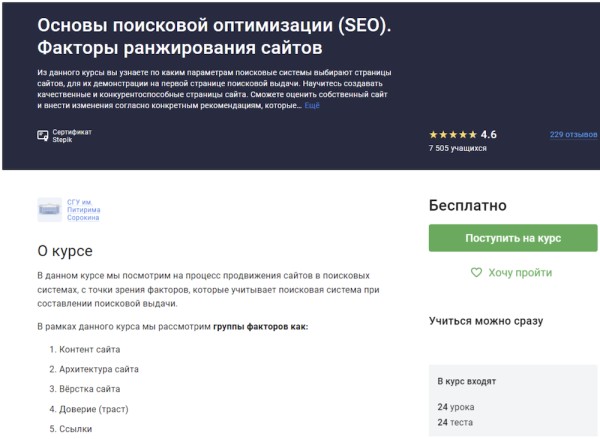Select the О курсе section heading

point(65,250)
